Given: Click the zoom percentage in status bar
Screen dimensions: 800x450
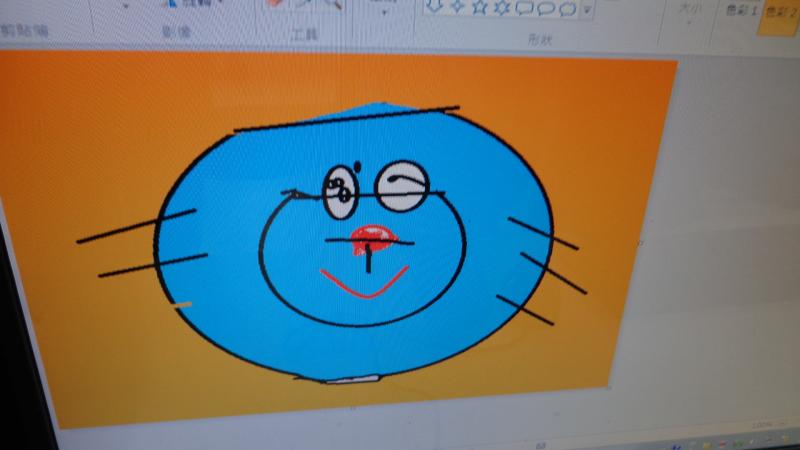Looking at the screenshot, I should click(x=763, y=424).
